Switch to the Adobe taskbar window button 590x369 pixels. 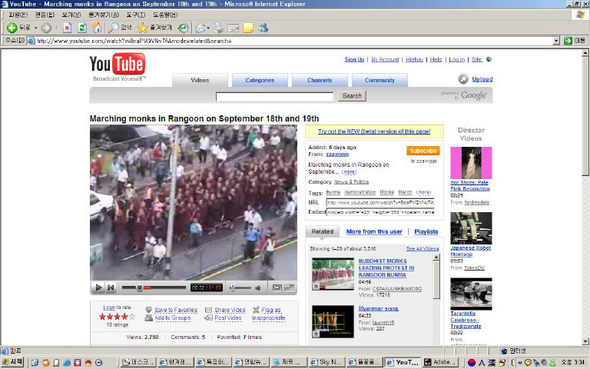(441, 362)
